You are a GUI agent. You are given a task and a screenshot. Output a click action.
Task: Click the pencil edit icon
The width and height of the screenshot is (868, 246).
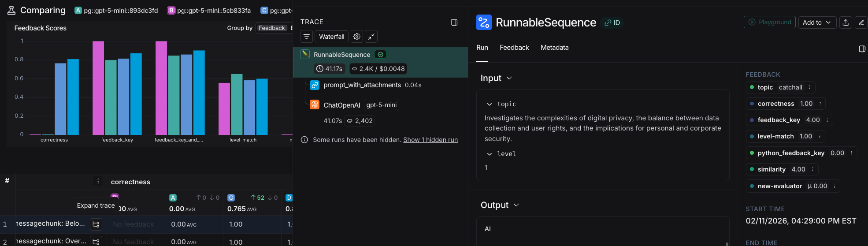coord(861,22)
